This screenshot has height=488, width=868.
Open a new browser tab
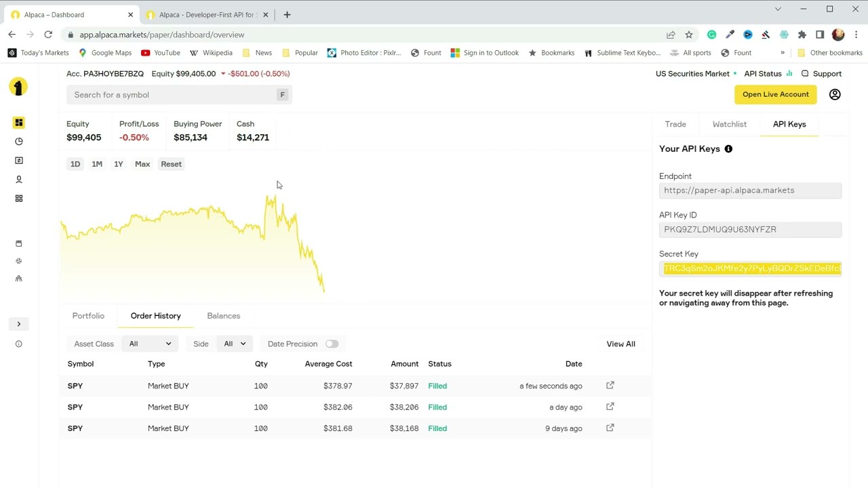click(x=287, y=15)
